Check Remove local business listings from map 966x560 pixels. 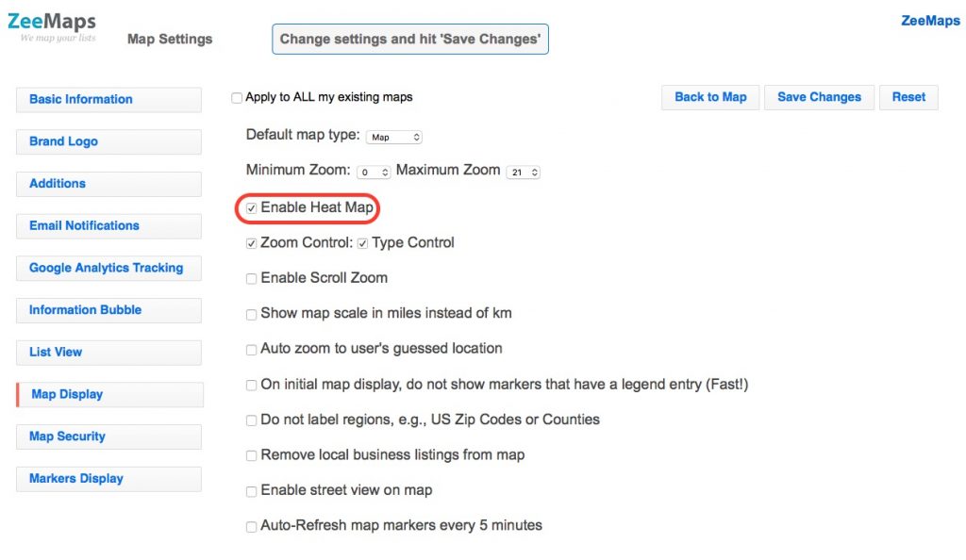[251, 456]
